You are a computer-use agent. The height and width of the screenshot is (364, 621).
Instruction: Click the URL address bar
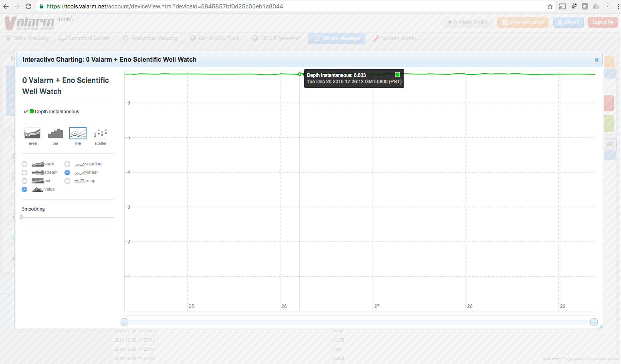pos(295,6)
